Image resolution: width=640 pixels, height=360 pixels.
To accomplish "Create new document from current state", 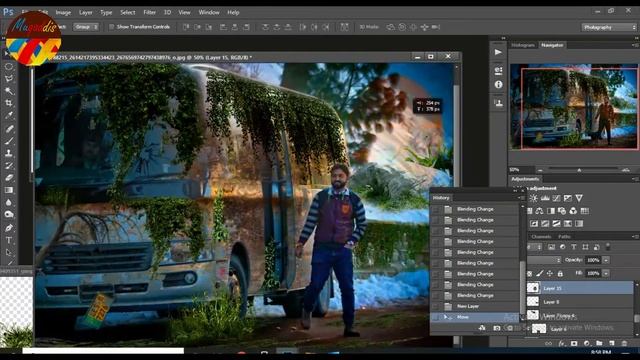I will [482, 328].
